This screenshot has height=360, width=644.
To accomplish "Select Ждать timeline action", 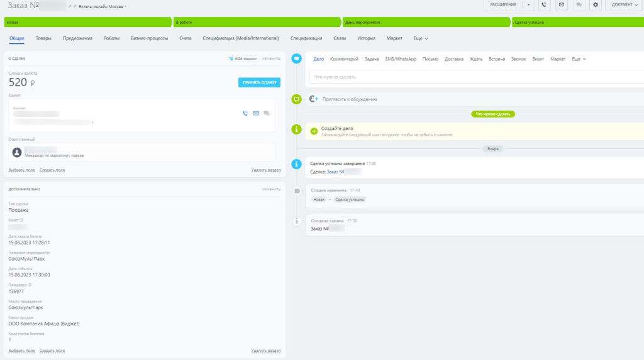I will pos(476,59).
